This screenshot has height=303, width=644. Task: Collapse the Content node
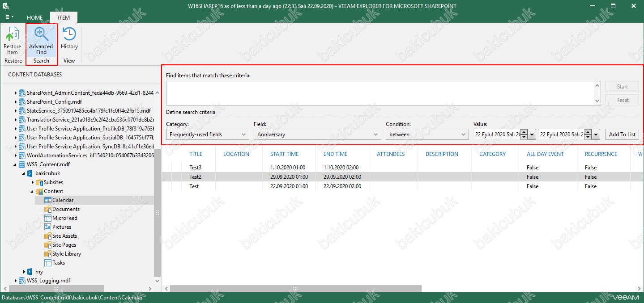click(x=33, y=191)
